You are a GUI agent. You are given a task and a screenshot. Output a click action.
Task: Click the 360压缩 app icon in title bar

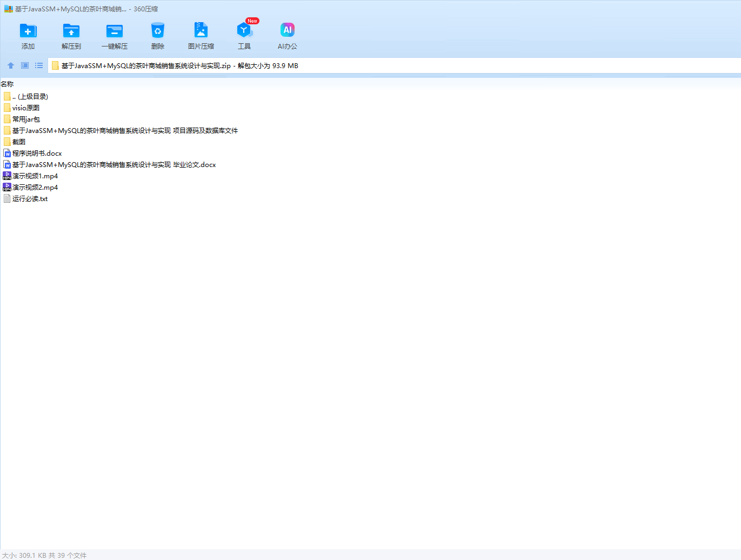click(x=8, y=9)
